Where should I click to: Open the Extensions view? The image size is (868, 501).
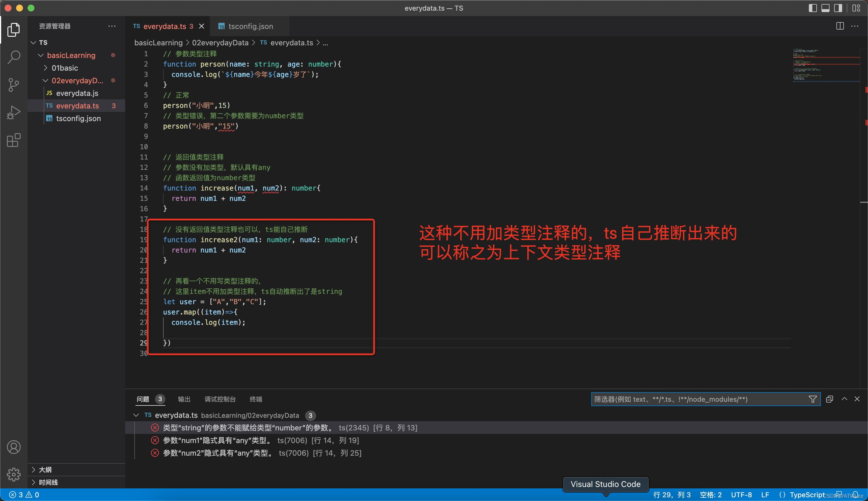13,140
